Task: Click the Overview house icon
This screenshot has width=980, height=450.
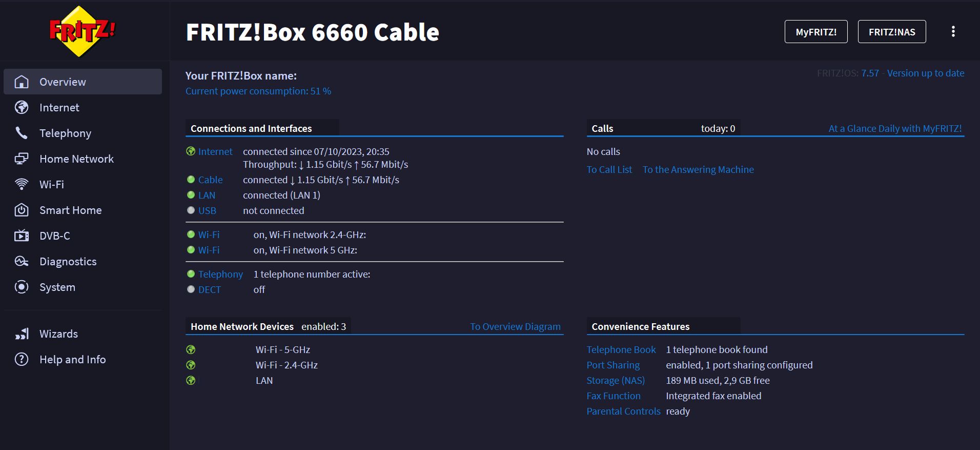Action: tap(22, 82)
